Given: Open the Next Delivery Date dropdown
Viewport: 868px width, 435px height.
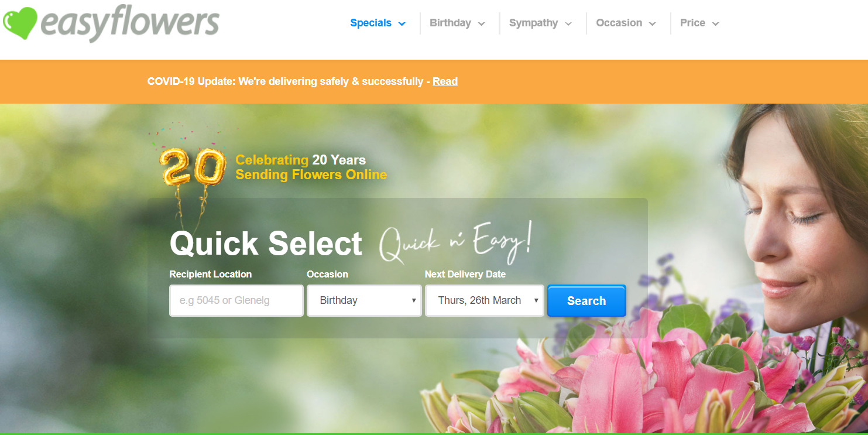Looking at the screenshot, I should 485,300.
